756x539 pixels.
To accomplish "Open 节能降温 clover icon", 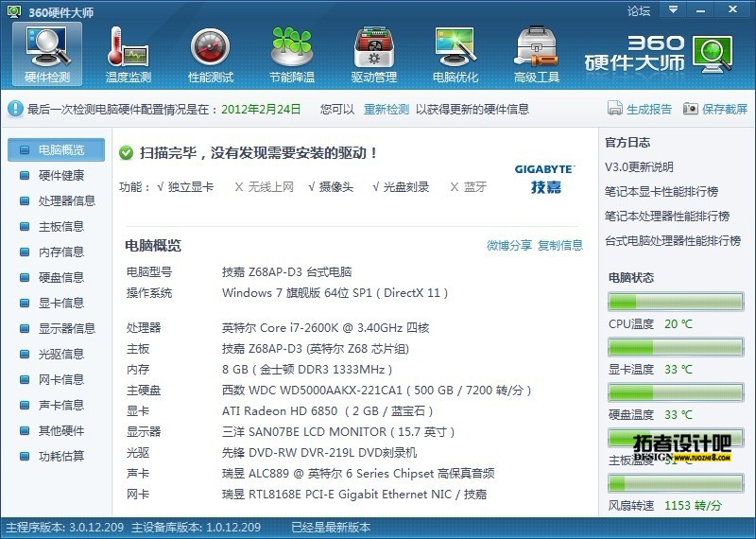I will (x=292, y=54).
